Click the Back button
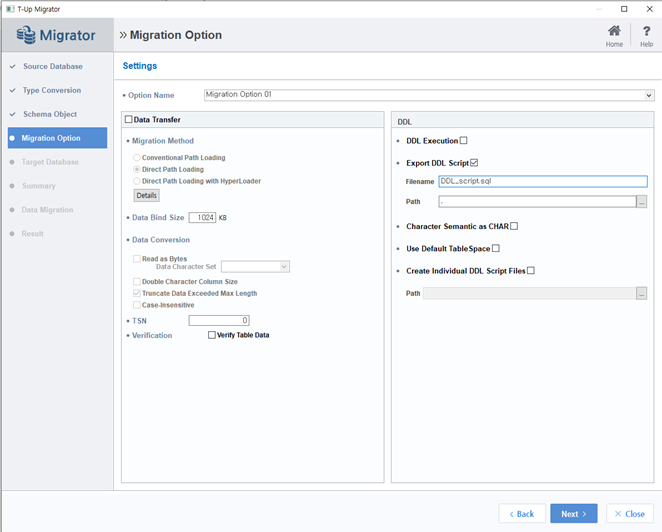The height and width of the screenshot is (532, 662). tap(522, 514)
